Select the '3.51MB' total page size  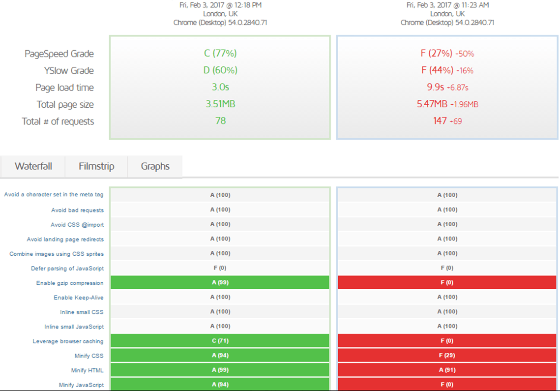click(x=220, y=104)
